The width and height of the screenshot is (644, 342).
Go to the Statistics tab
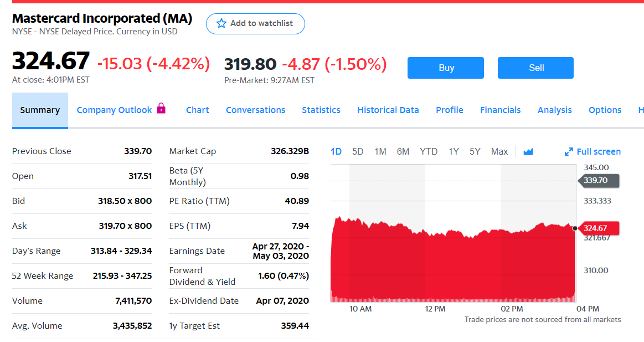pyautogui.click(x=321, y=110)
